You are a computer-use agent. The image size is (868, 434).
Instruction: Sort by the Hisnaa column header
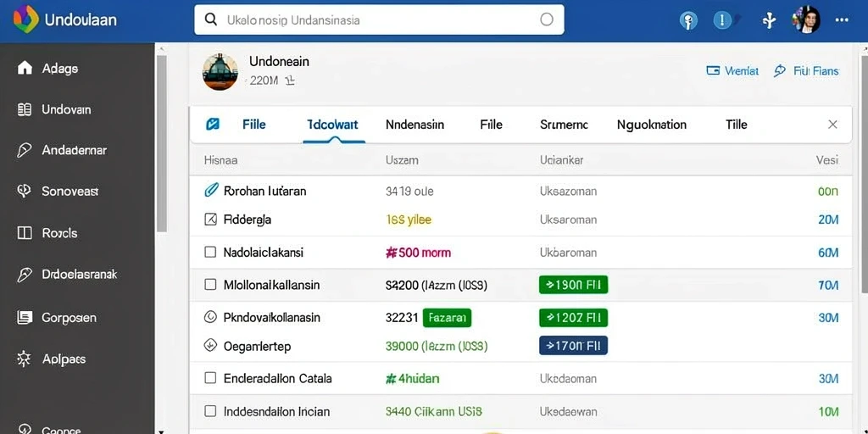(220, 160)
